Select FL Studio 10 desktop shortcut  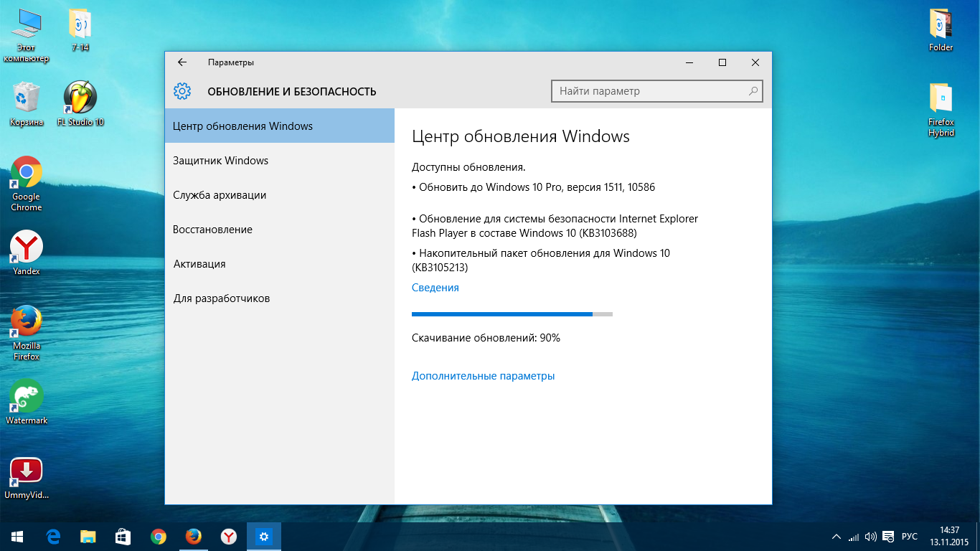(x=80, y=104)
